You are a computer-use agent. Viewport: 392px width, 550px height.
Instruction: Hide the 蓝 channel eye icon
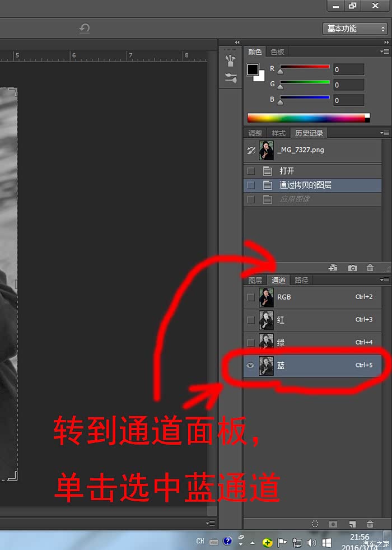pyautogui.click(x=250, y=365)
